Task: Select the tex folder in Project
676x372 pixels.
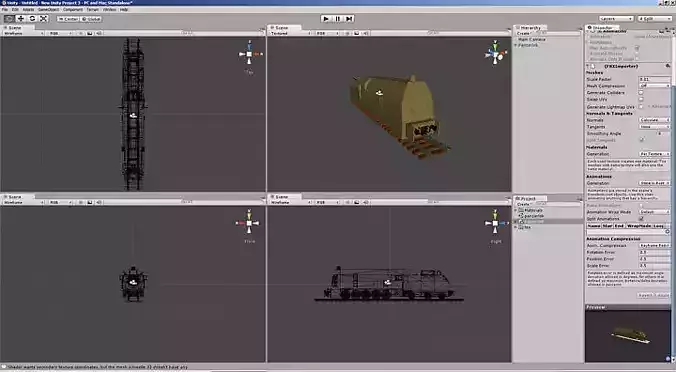Action: click(526, 227)
